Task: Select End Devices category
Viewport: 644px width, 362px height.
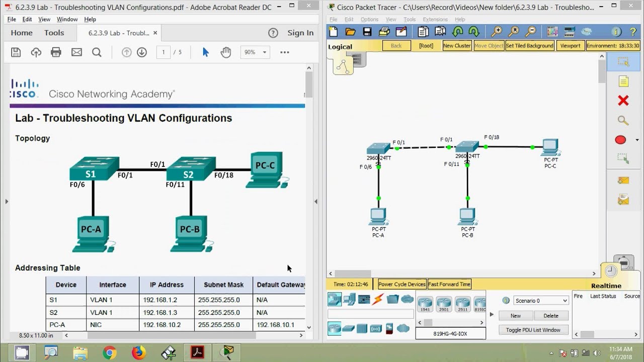Action: 349,299
